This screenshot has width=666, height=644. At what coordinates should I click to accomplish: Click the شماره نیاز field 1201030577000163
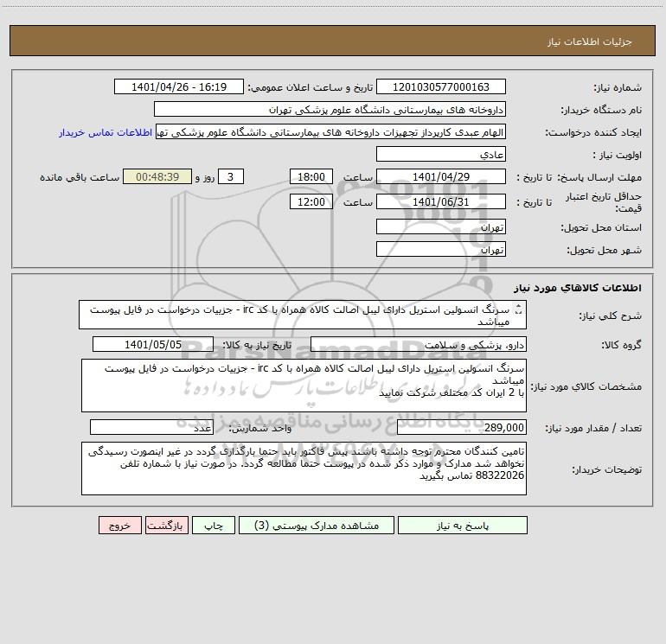coord(441,86)
